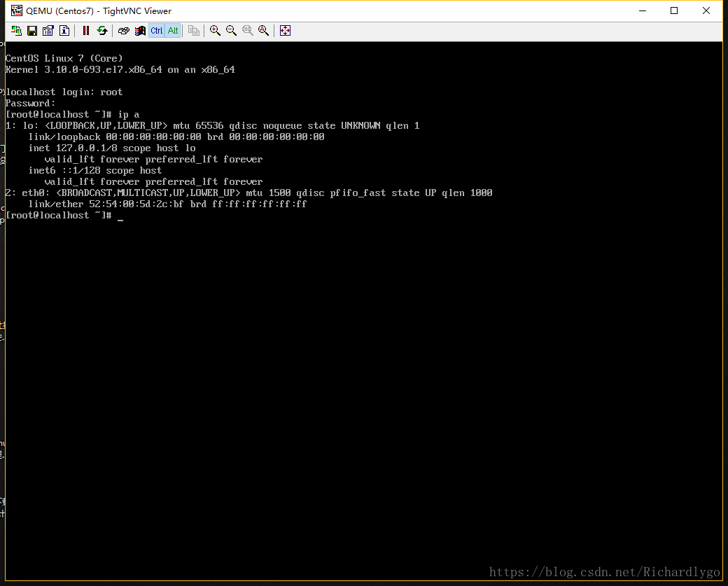Click the 'lo: <LOOPBACK,UP,LOWER_UP>' interface line
Screen dimensions: 728x586
(213, 126)
